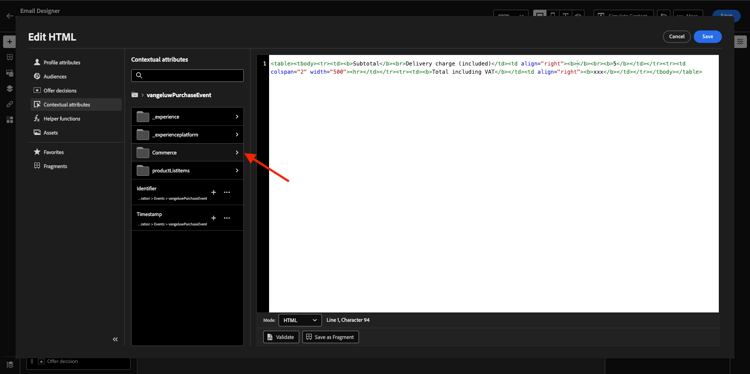Expand the _experience folder chevron
This screenshot has height=374, width=750.
tap(237, 117)
